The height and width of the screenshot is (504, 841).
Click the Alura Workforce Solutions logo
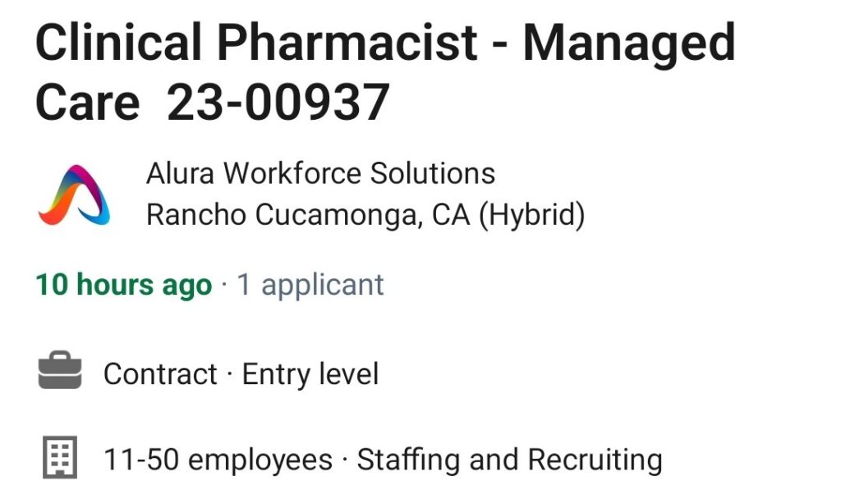tap(74, 195)
